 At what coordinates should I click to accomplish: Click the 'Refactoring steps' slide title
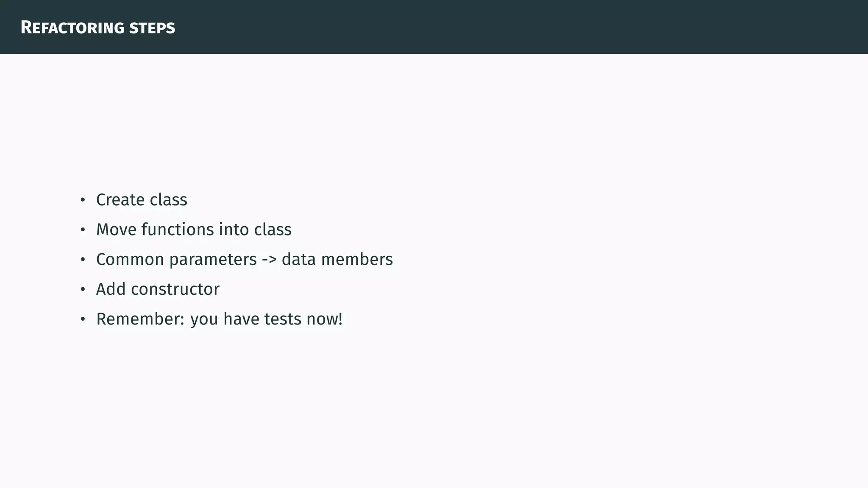click(x=98, y=28)
